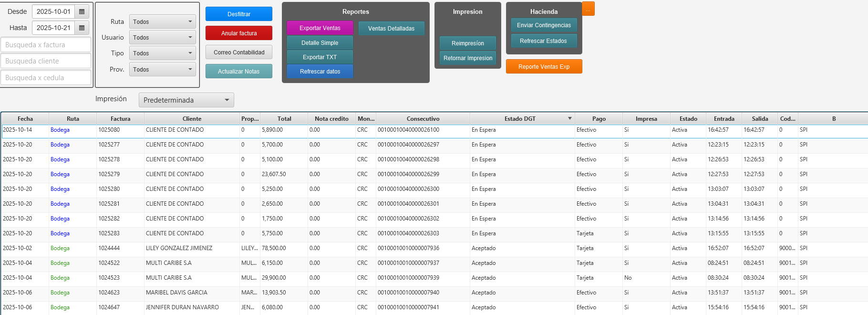Click the red Anular factura button
This screenshot has width=868, height=315.
239,33
